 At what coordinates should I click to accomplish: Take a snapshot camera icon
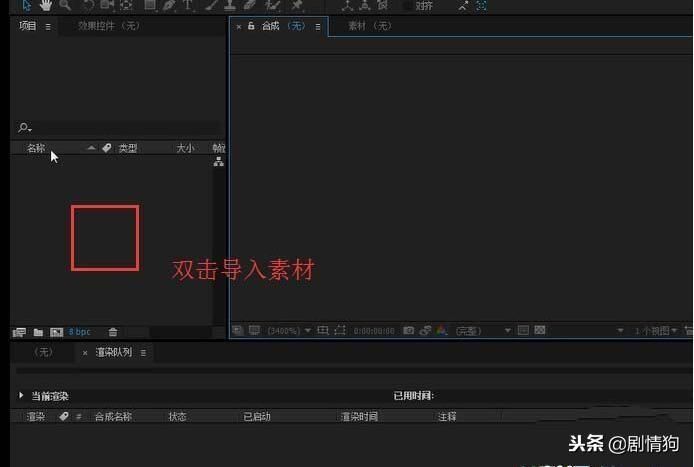coord(409,330)
